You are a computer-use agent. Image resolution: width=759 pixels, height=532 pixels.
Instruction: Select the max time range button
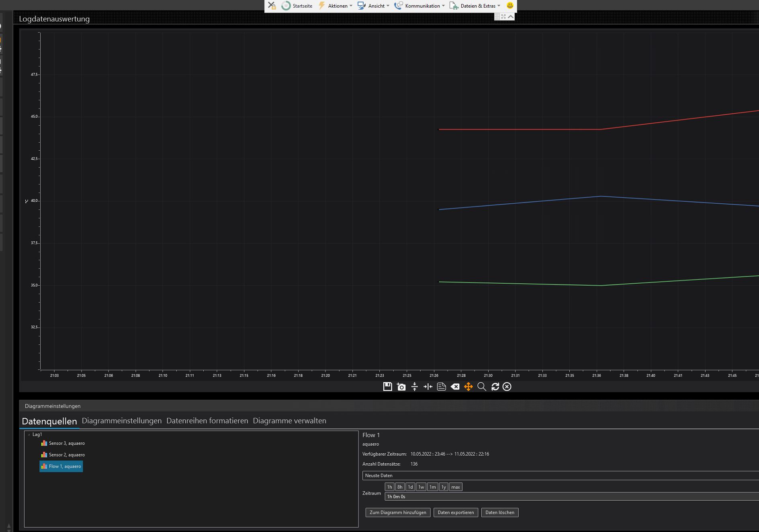(455, 487)
